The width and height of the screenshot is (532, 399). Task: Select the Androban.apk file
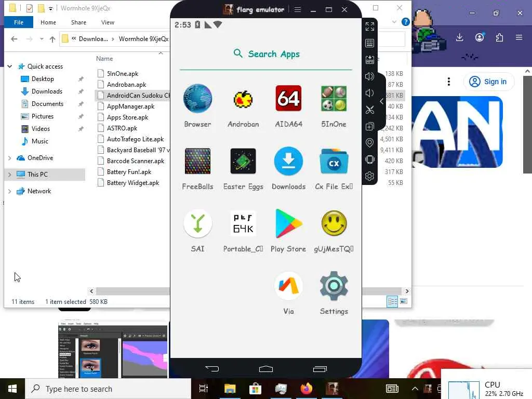[126, 85]
